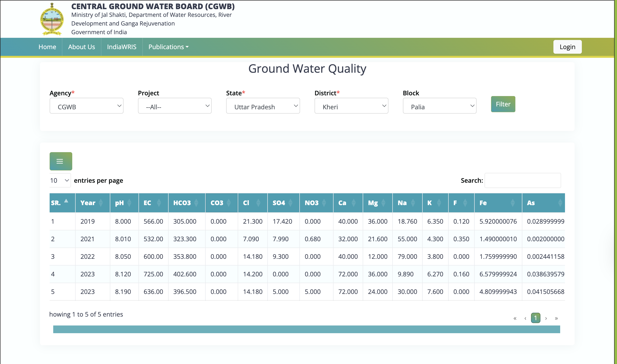This screenshot has height=364, width=617.
Task: Open the About Us nav item
Action: point(81,47)
